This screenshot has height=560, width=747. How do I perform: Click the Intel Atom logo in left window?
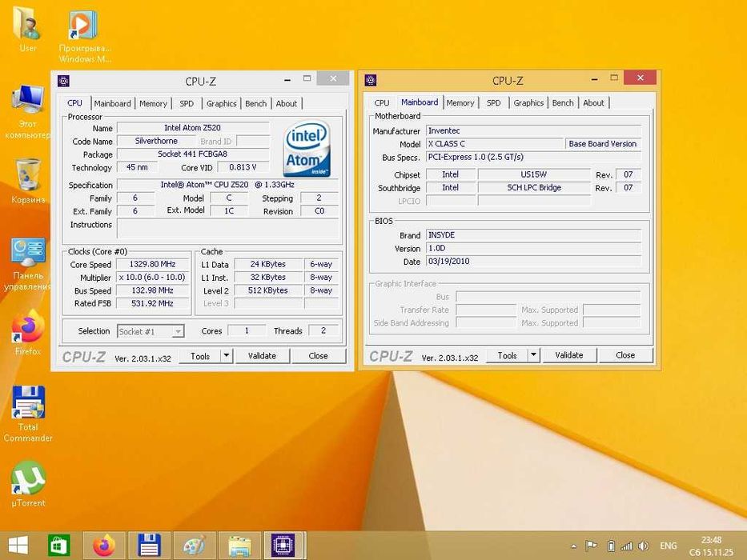point(307,149)
